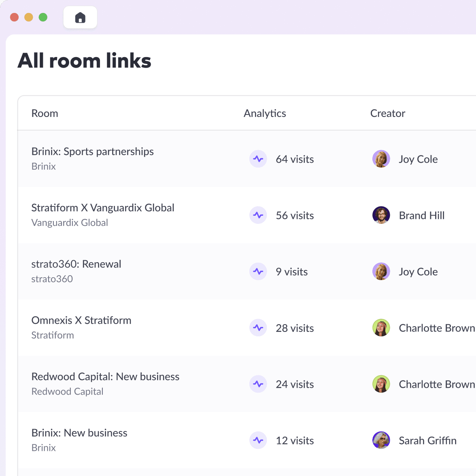Click Sarah Griffin's avatar
The width and height of the screenshot is (476, 476).
click(x=381, y=440)
